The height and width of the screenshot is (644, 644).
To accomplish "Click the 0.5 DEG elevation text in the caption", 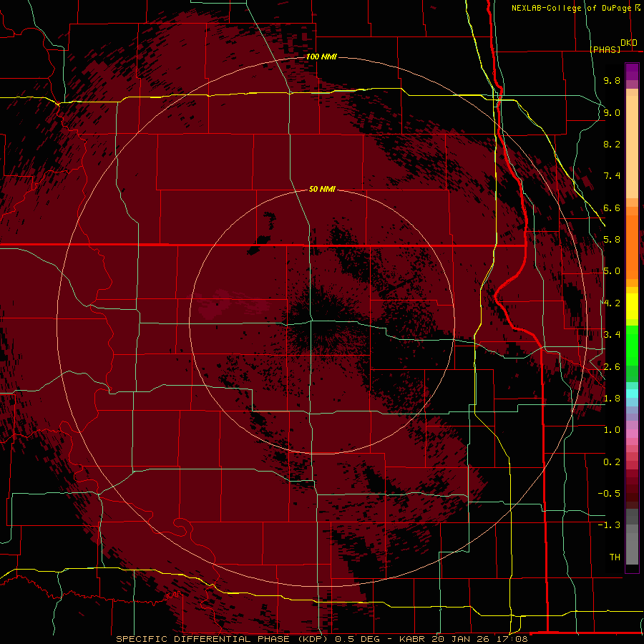I will pos(356,639).
